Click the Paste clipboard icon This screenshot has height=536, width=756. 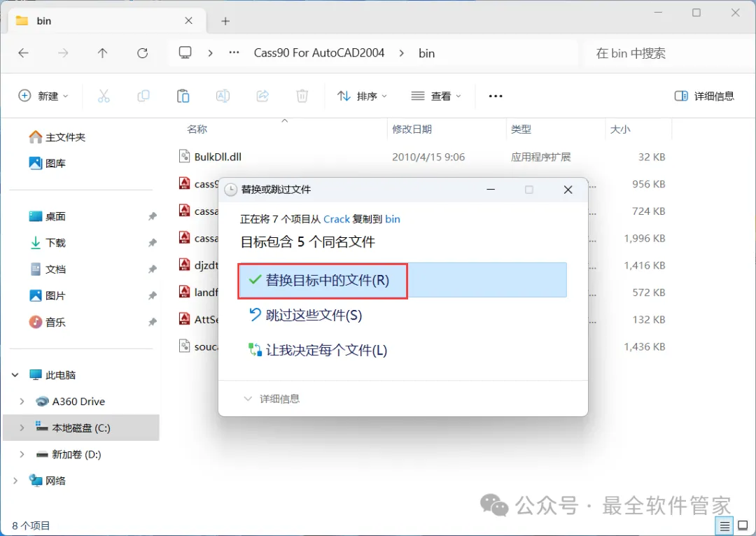(183, 96)
